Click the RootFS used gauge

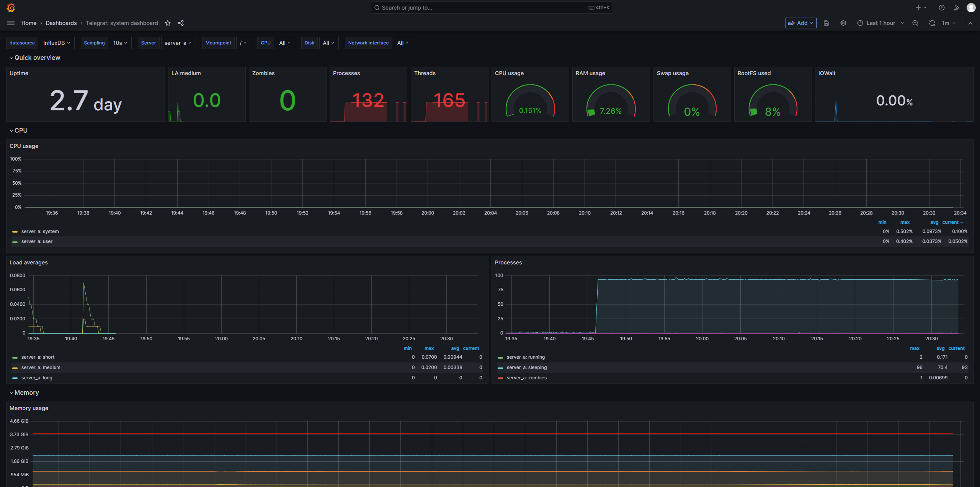[773, 101]
